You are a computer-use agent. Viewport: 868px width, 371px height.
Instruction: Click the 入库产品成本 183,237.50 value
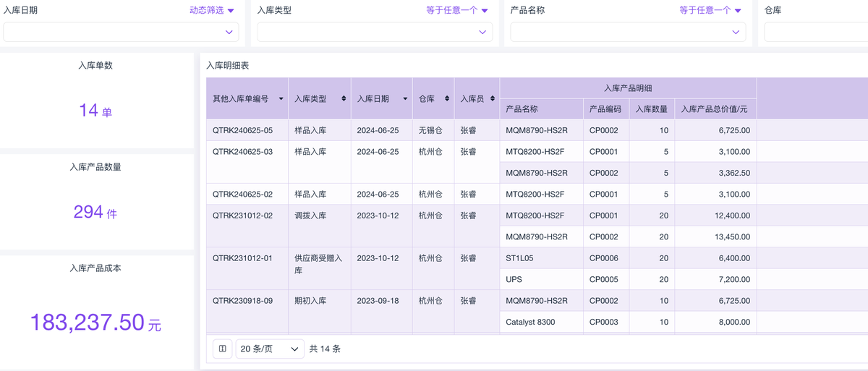[88, 323]
